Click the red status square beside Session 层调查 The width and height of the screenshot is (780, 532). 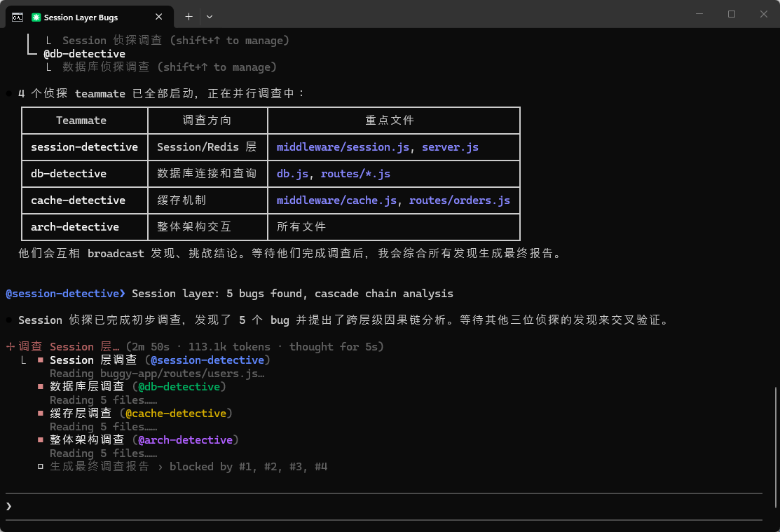[41, 360]
